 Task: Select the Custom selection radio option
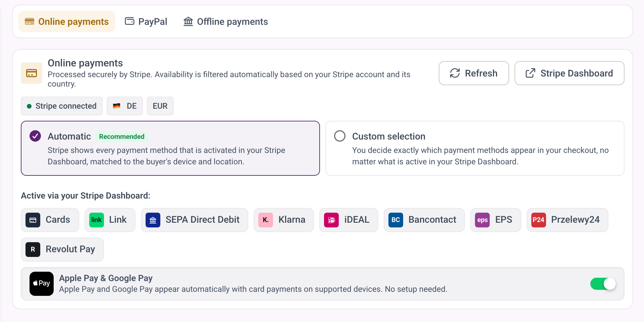click(x=340, y=136)
